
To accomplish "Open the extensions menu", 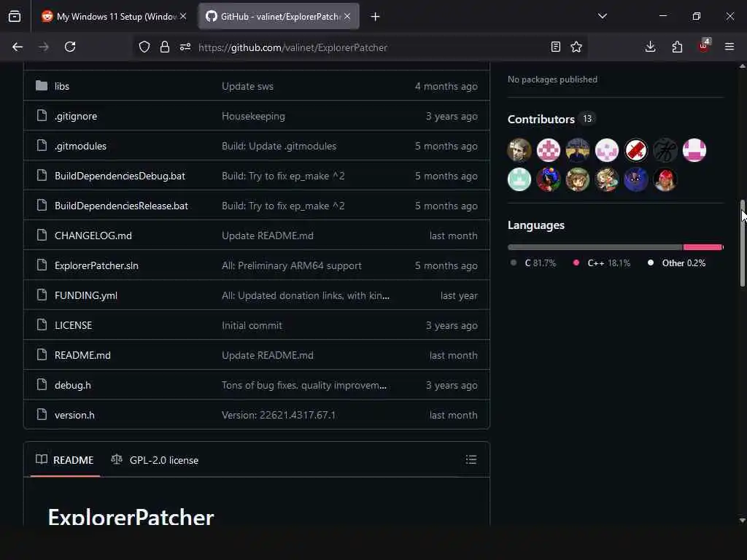I will [x=677, y=47].
